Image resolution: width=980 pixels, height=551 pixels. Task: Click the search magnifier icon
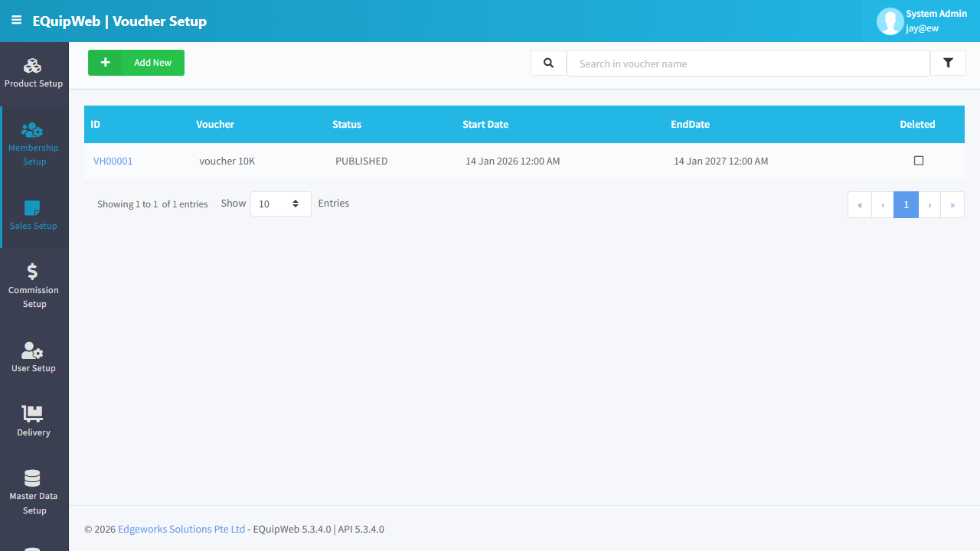click(548, 64)
